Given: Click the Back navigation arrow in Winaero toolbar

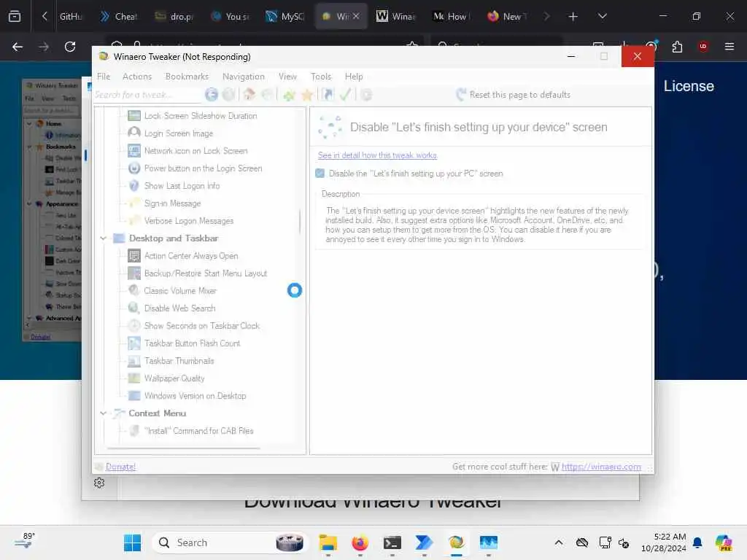Looking at the screenshot, I should [212, 95].
